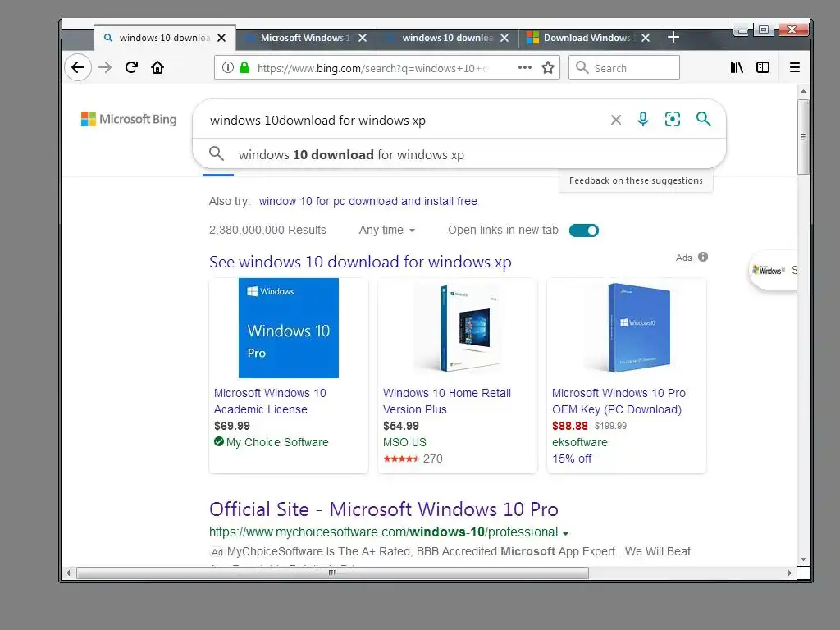
Task: Toggle the sidebar view icon
Action: 763,67
